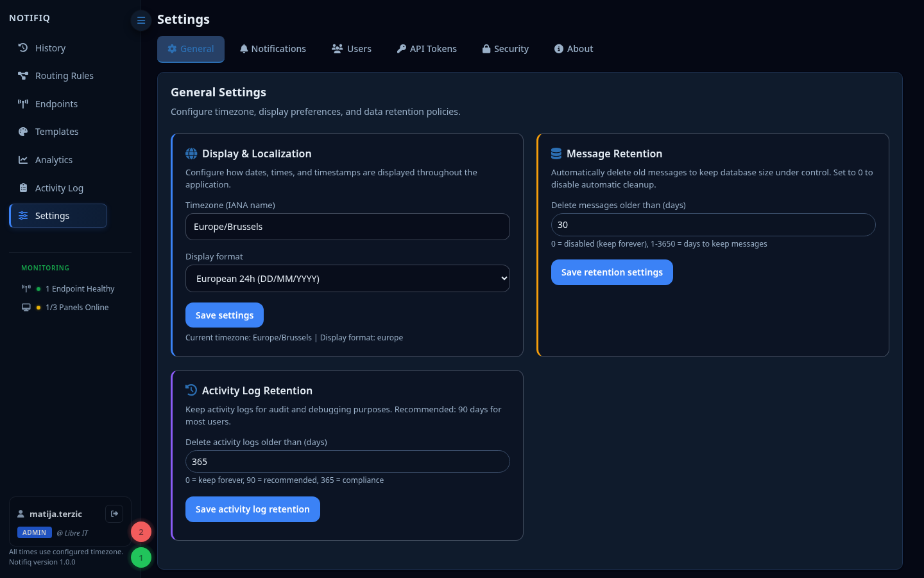
Task: Focus the Timezone IANA name field
Action: click(x=348, y=227)
